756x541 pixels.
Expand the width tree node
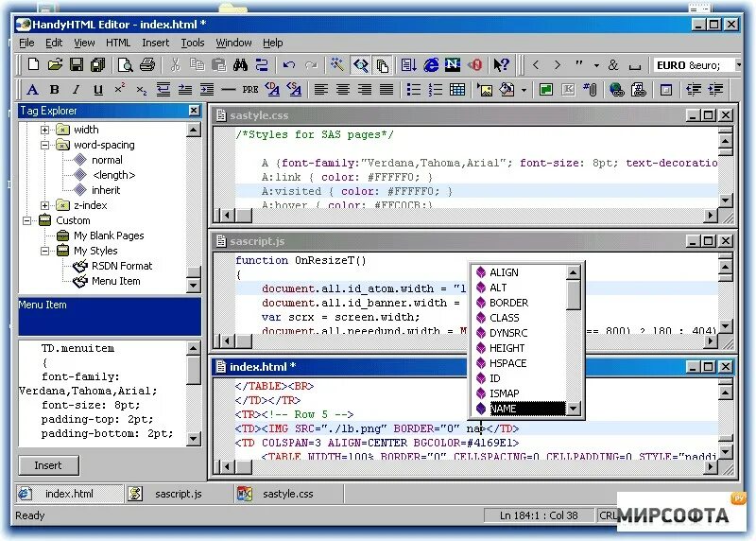pos(44,130)
